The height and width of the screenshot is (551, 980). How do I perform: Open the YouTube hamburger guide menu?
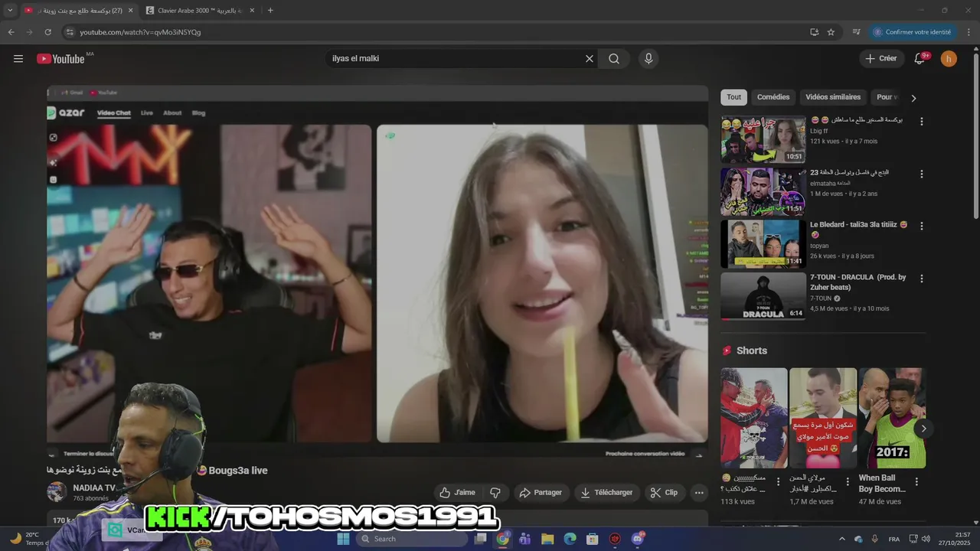coord(18,59)
